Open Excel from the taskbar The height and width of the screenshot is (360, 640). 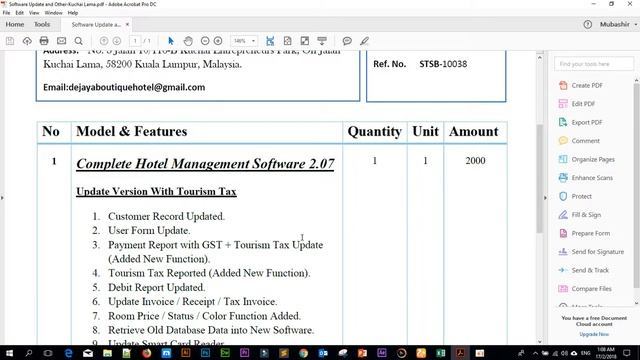coord(440,353)
